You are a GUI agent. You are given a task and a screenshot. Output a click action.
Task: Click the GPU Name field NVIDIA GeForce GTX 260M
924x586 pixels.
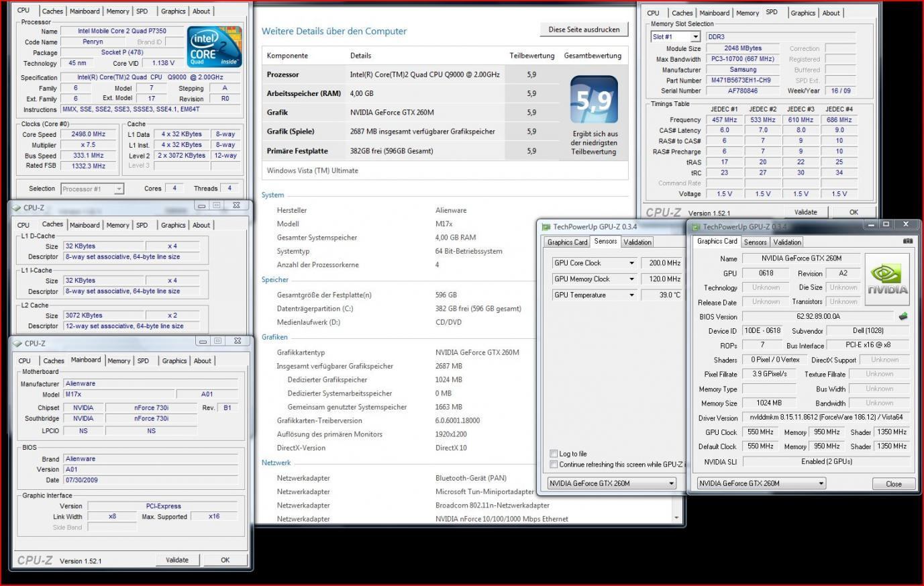point(801,258)
